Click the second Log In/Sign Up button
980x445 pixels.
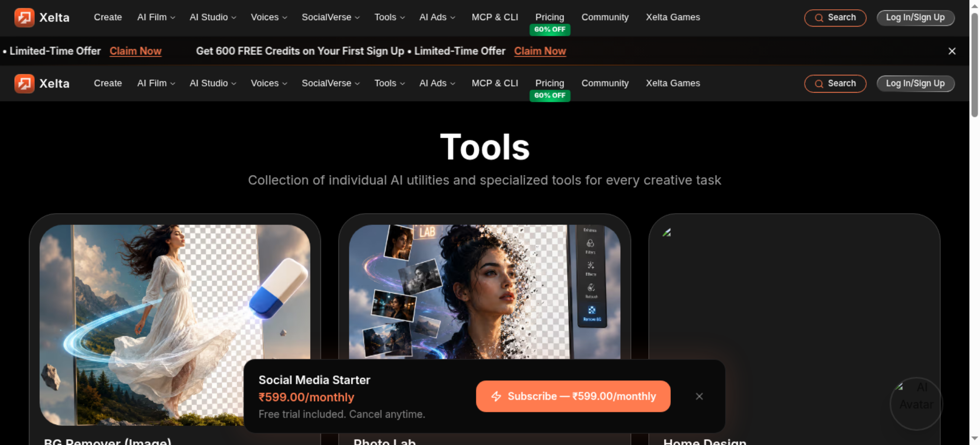pyautogui.click(x=915, y=84)
